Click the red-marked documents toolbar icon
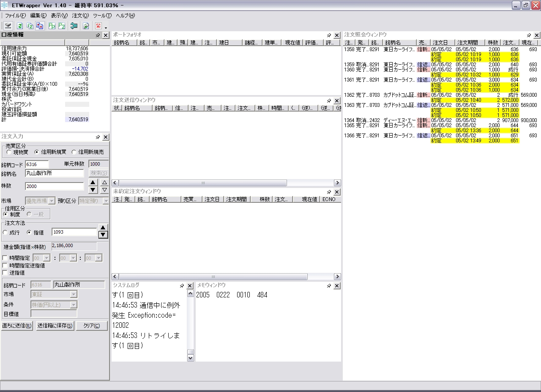This screenshot has width=541, height=392. 40,26
